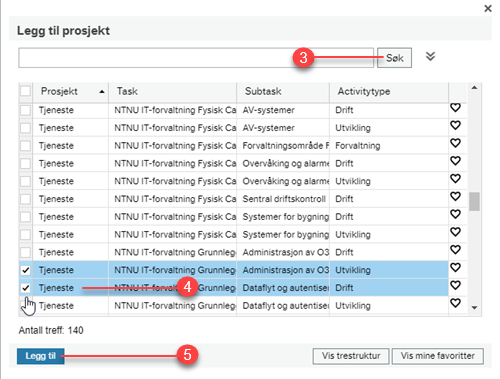
Task: Click NTNU IT-forvaltning Fysisk cell in Forvaltningsområde row
Action: (x=173, y=146)
